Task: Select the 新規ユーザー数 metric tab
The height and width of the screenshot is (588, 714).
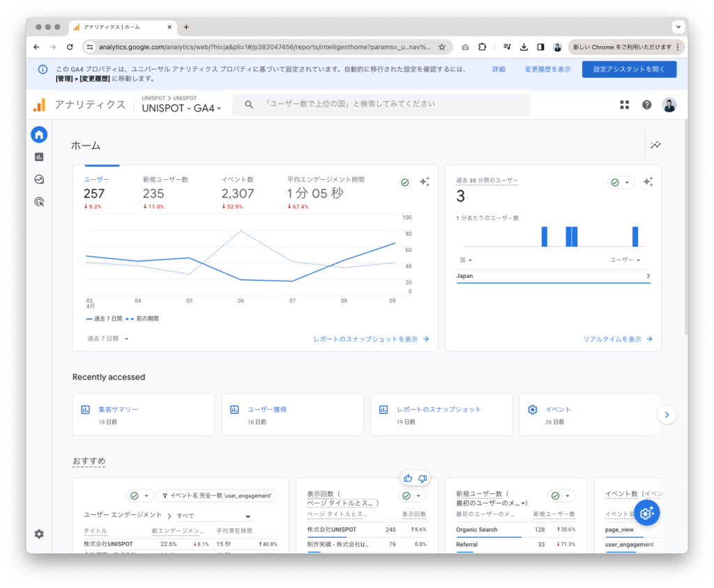Action: coord(165,193)
